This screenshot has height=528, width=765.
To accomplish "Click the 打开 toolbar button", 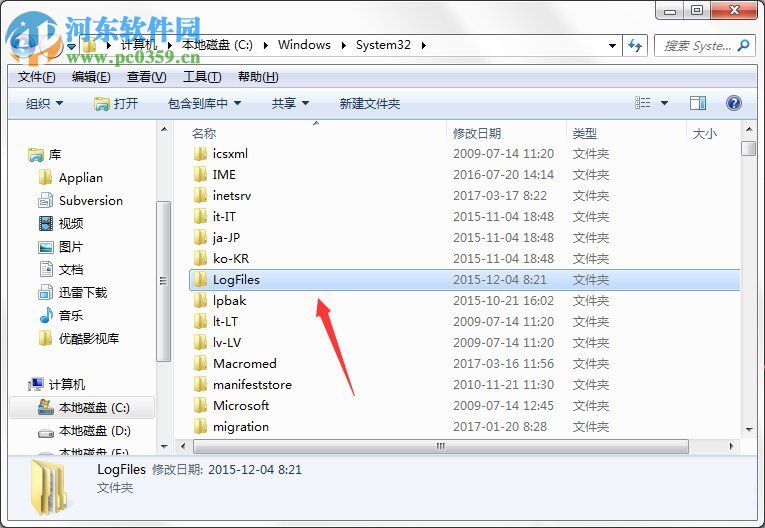I will click(x=116, y=103).
